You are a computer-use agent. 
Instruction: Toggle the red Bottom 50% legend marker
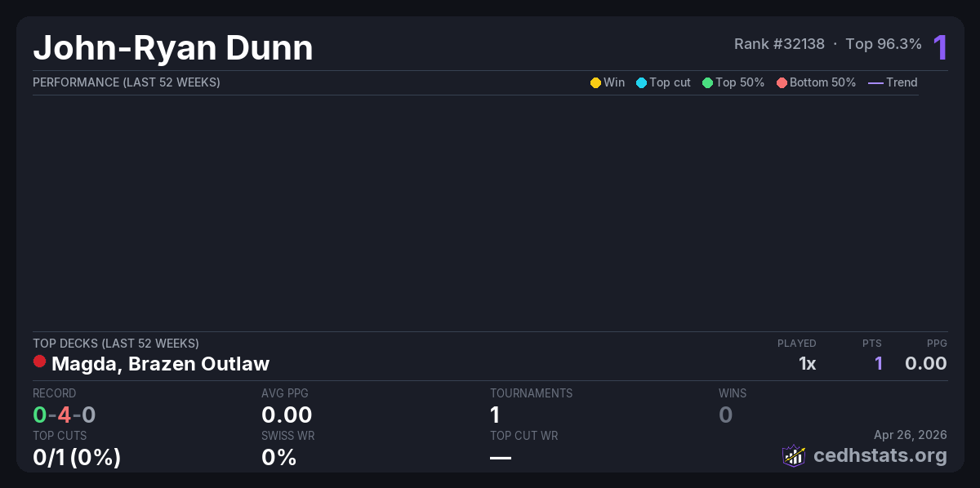(x=782, y=82)
